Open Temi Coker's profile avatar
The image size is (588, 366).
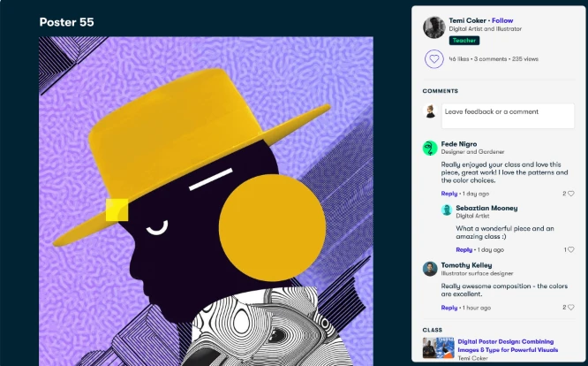(433, 27)
